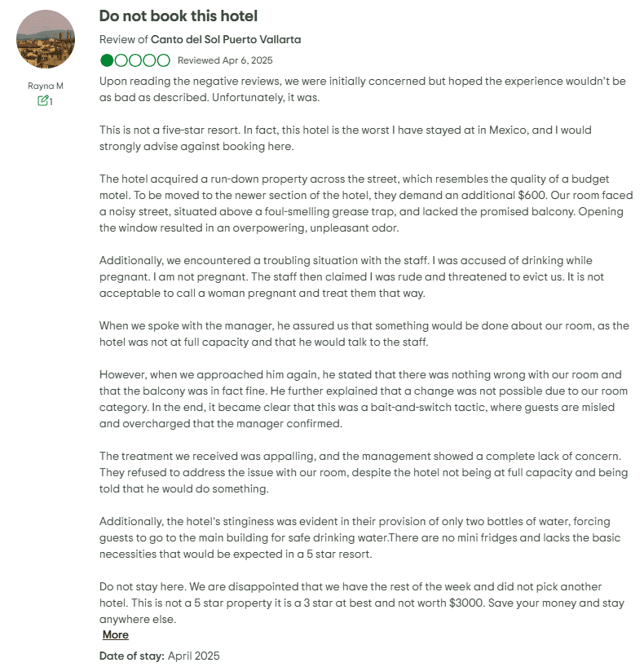644x667 pixels.
Task: Click the fourth rating bubble
Action: pos(149,60)
